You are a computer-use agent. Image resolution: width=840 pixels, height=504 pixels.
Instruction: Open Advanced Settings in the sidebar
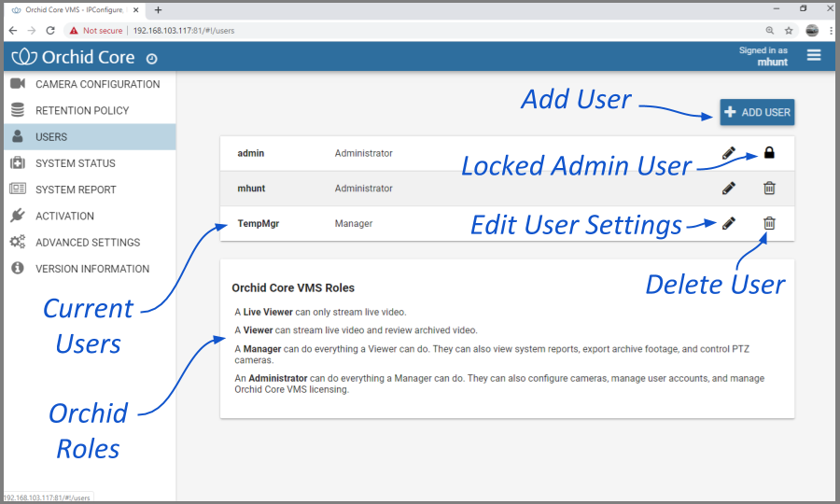pos(90,242)
